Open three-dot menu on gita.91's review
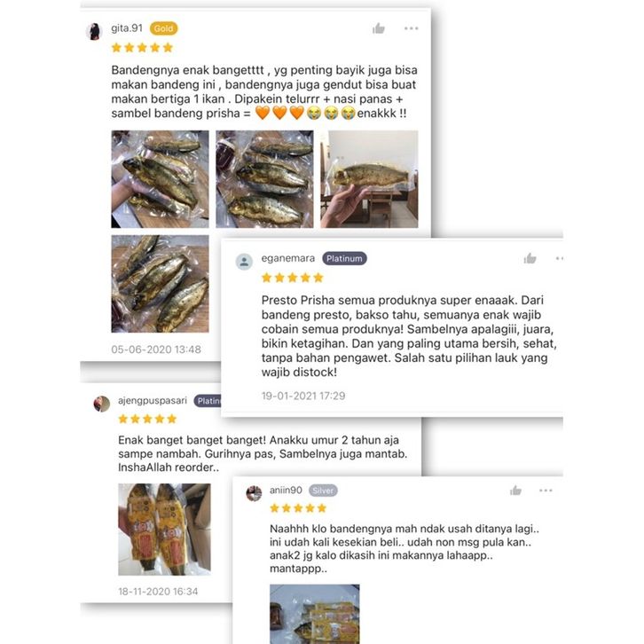This screenshot has height=644, width=644. click(411, 28)
